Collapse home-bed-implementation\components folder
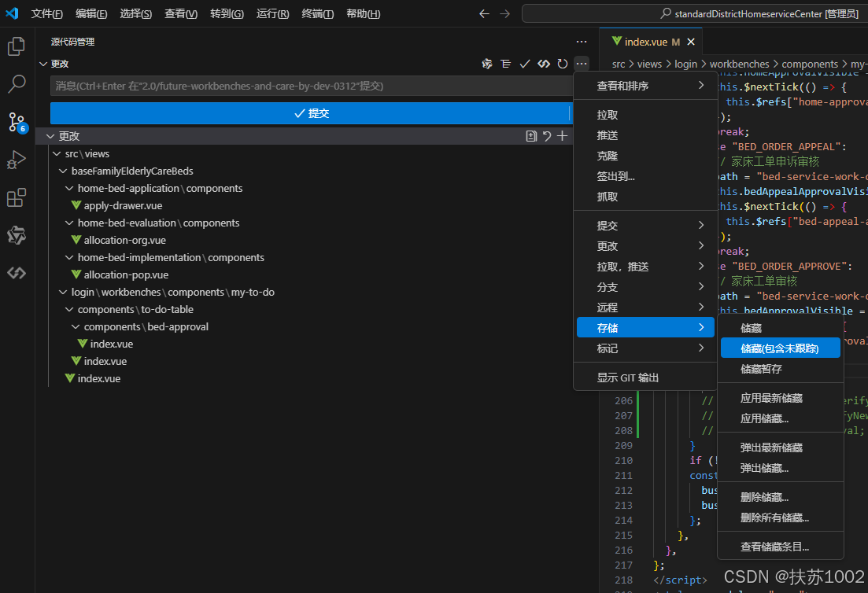Image resolution: width=868 pixels, height=593 pixels. click(x=69, y=257)
